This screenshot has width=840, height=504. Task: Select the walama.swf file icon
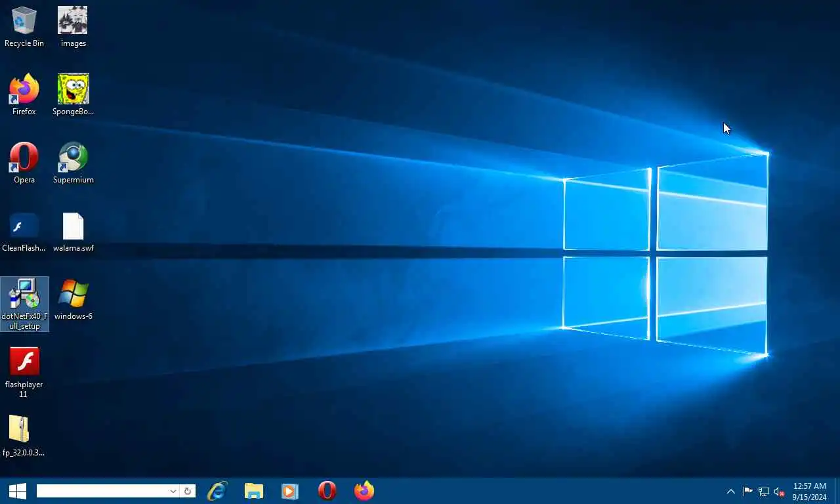point(73,232)
